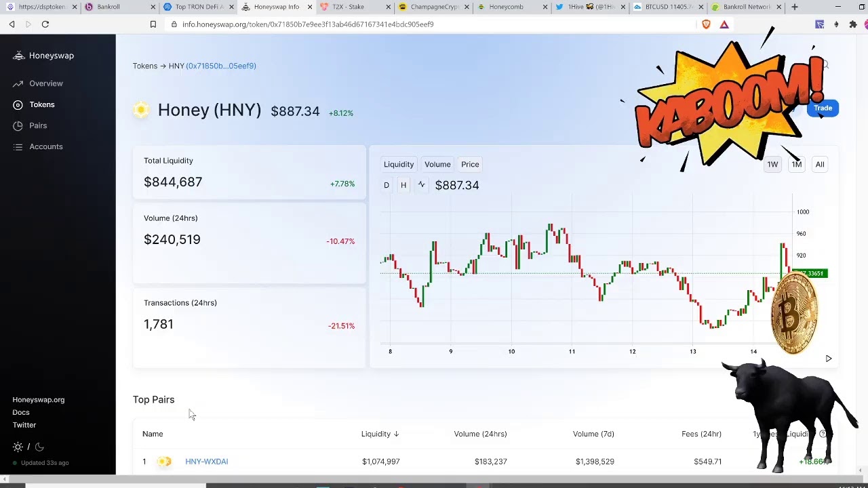Open the purple extension icon in toolbar
Image resolution: width=868 pixels, height=488 pixels.
pyautogui.click(x=819, y=24)
